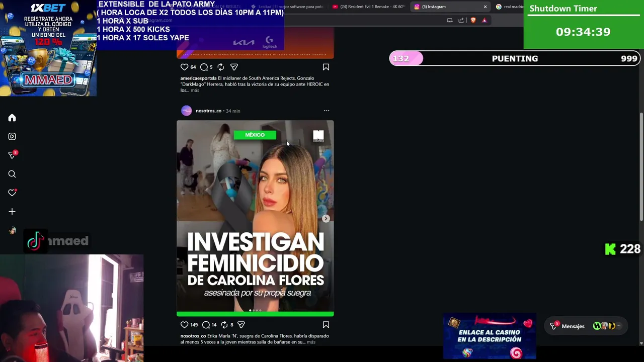
Task: Repost the nosotros_co post
Action: pyautogui.click(x=224, y=325)
